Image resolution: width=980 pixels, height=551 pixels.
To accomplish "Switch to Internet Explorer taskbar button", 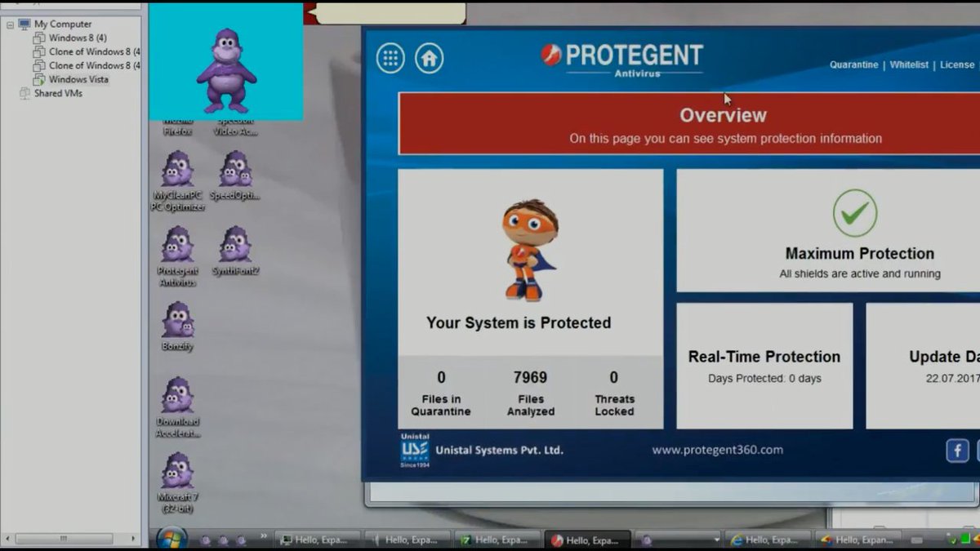I will pos(768,540).
